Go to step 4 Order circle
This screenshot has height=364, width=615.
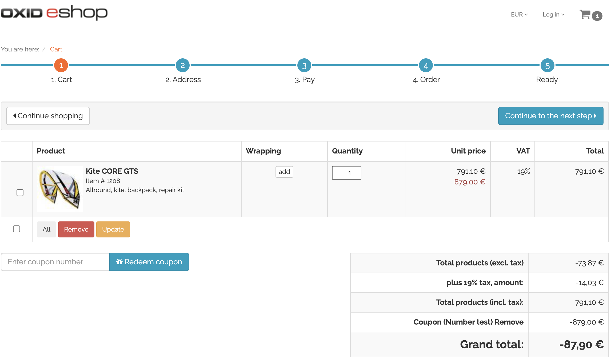[426, 65]
